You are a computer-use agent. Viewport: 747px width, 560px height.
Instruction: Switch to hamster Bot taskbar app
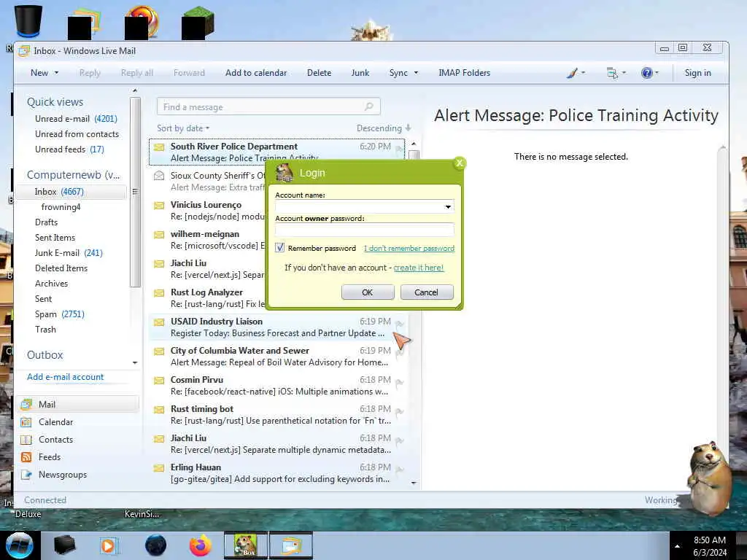point(246,545)
